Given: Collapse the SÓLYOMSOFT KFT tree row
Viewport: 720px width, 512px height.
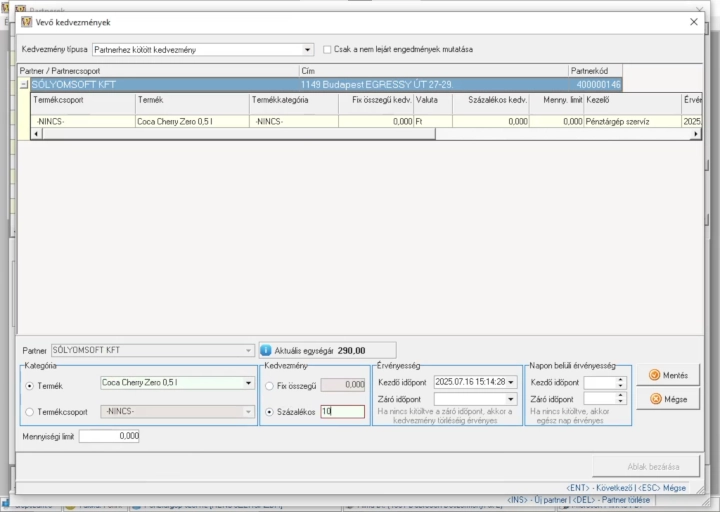Looking at the screenshot, I should pyautogui.click(x=24, y=85).
